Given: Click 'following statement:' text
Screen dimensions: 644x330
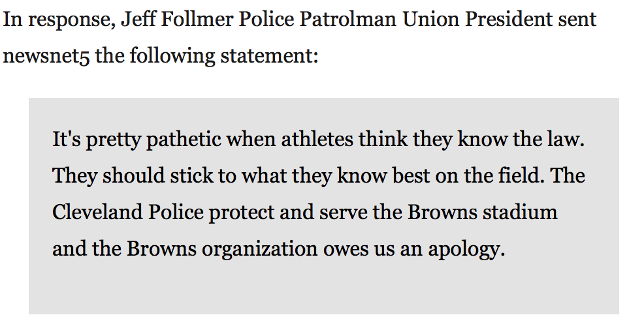Looking at the screenshot, I should [224, 55].
